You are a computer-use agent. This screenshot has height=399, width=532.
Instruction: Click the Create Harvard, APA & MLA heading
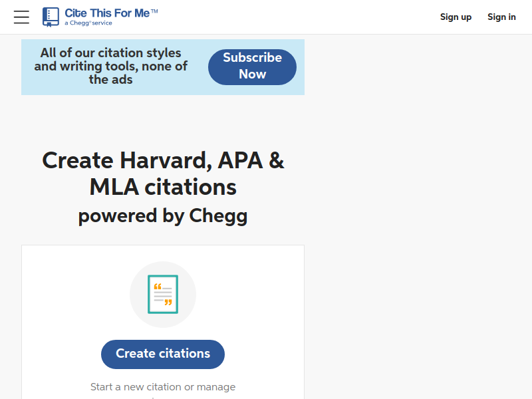click(163, 174)
